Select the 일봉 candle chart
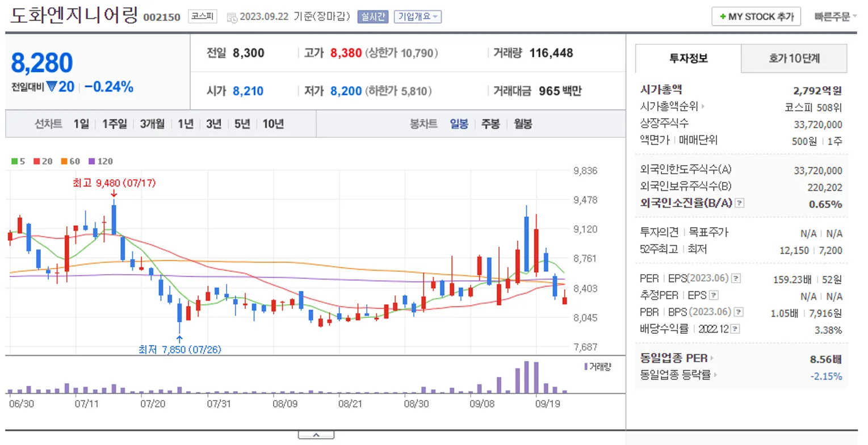 459,124
